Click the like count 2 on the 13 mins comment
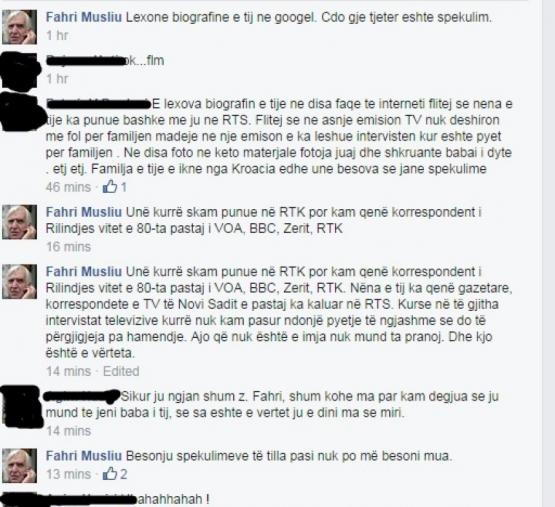The width and height of the screenshot is (555, 507). (124, 474)
